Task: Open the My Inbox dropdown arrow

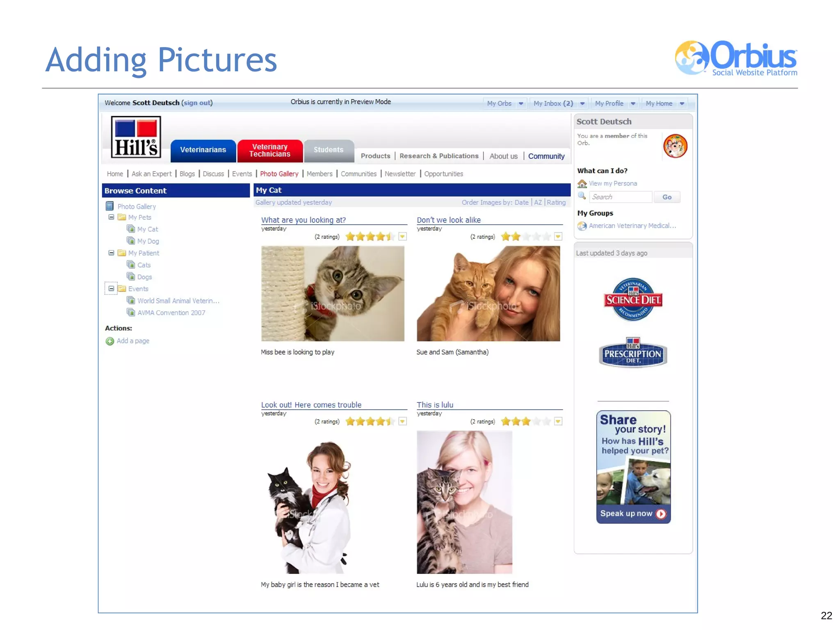Action: 582,104
